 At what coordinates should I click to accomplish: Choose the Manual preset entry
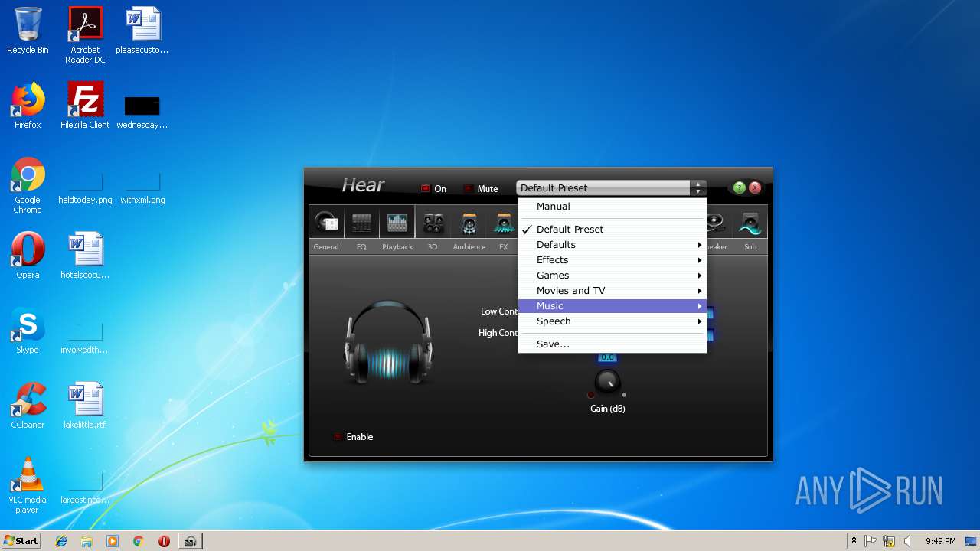click(612, 207)
